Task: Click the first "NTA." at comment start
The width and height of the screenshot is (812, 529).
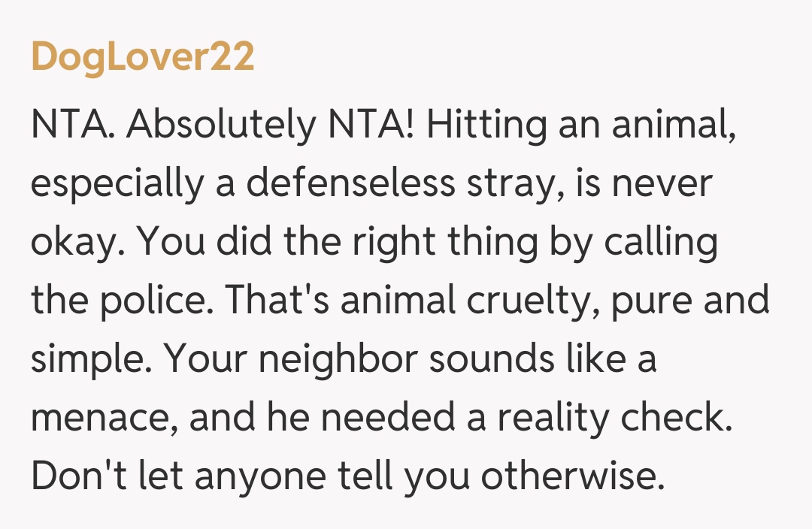Action: coord(72,125)
